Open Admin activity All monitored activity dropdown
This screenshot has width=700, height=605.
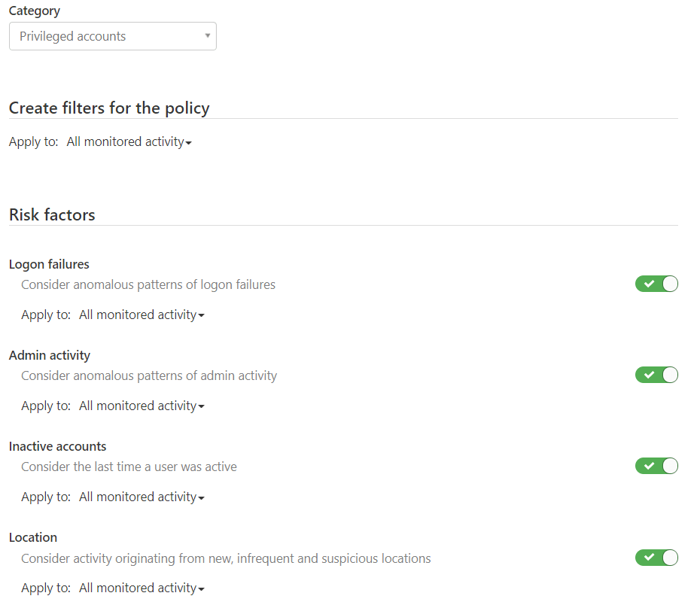click(x=142, y=406)
